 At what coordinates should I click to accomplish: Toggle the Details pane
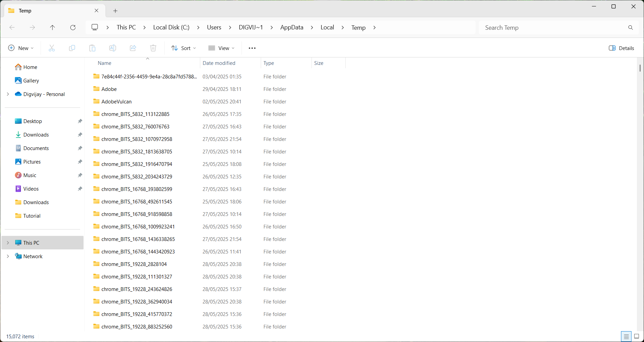coord(621,48)
